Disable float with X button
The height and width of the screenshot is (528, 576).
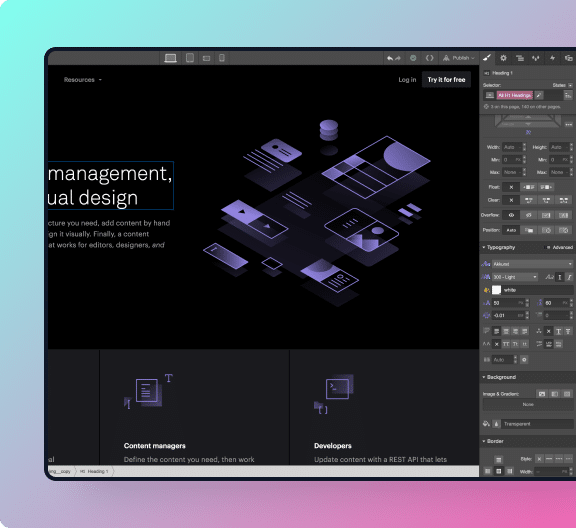coord(511,187)
